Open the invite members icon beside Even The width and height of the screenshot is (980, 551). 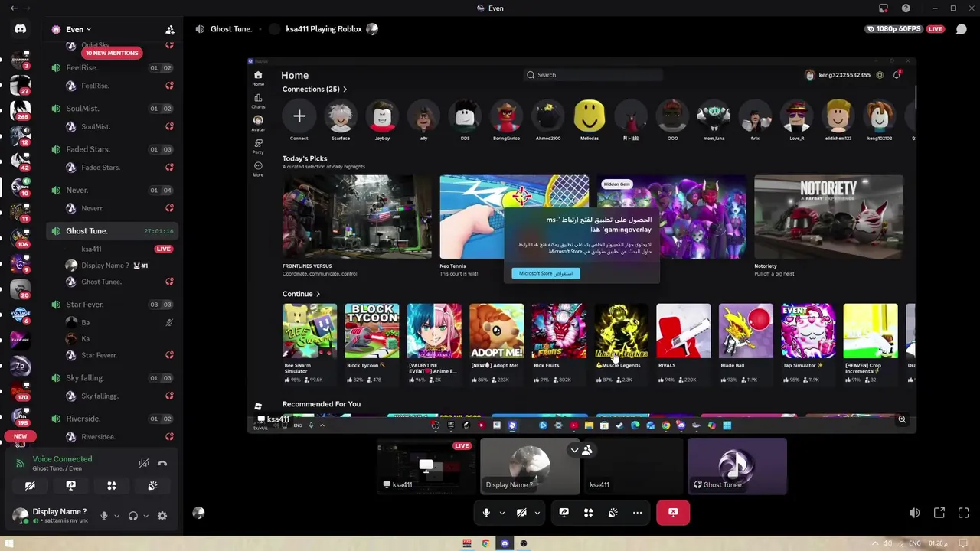click(170, 29)
